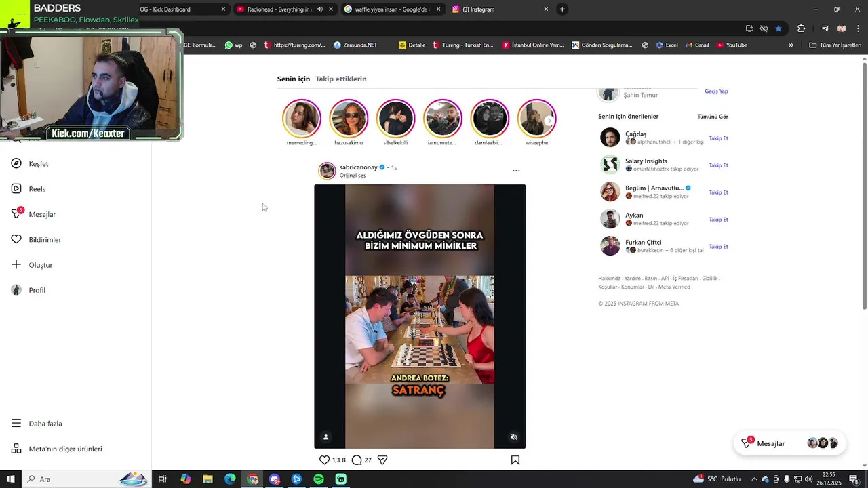Share the post with paper plane icon
This screenshot has height=488, width=868.
tap(382, 460)
